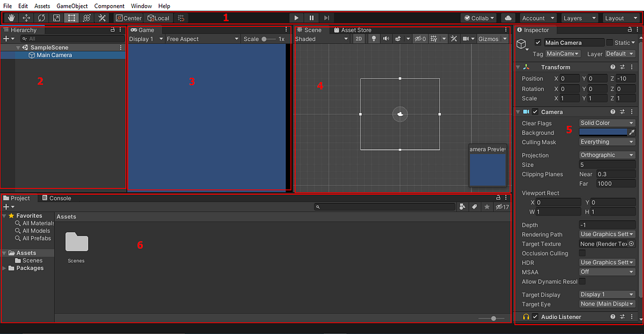Lock the Hierarchy panel
Image resolution: width=644 pixels, height=334 pixels.
tap(113, 30)
